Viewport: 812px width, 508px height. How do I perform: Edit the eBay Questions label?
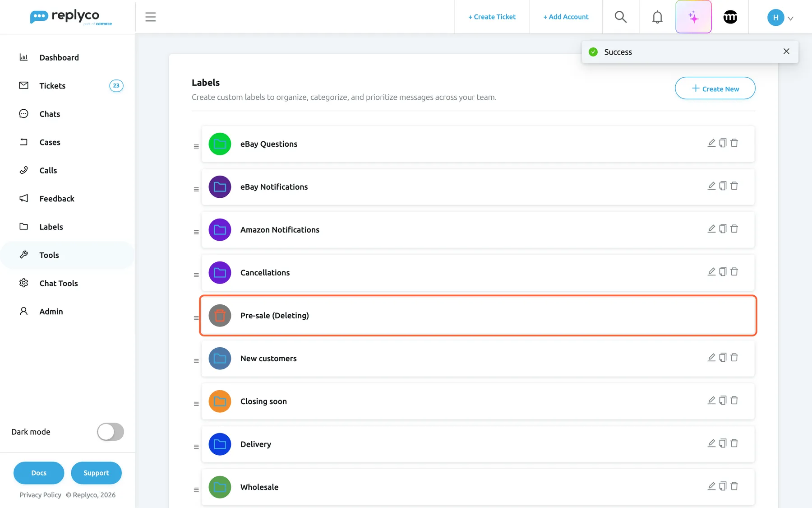[x=711, y=143]
